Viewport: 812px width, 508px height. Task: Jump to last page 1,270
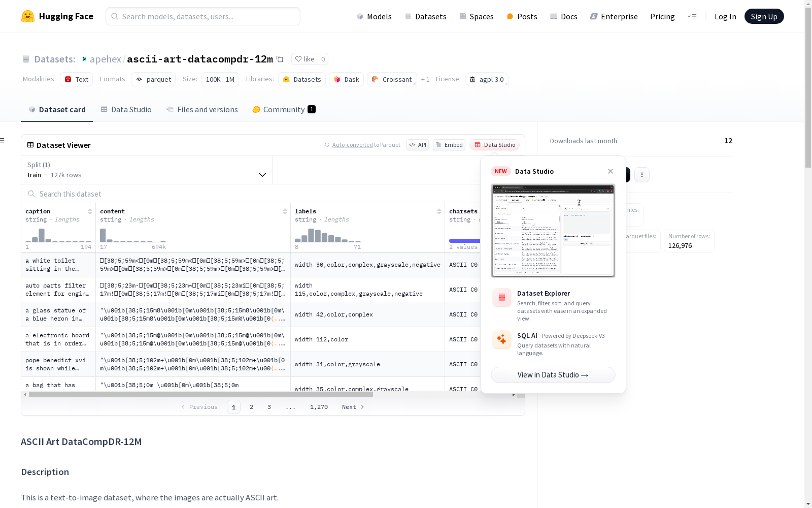click(x=319, y=407)
